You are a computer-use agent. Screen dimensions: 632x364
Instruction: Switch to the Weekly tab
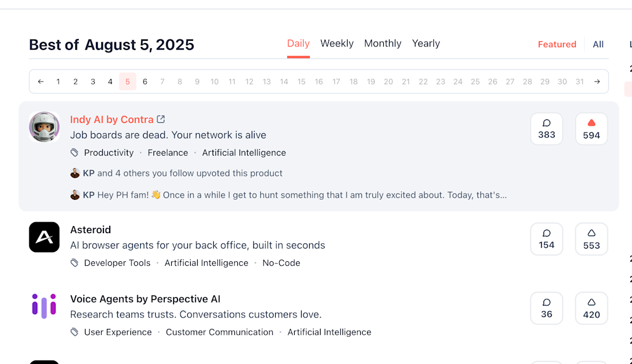(x=337, y=44)
